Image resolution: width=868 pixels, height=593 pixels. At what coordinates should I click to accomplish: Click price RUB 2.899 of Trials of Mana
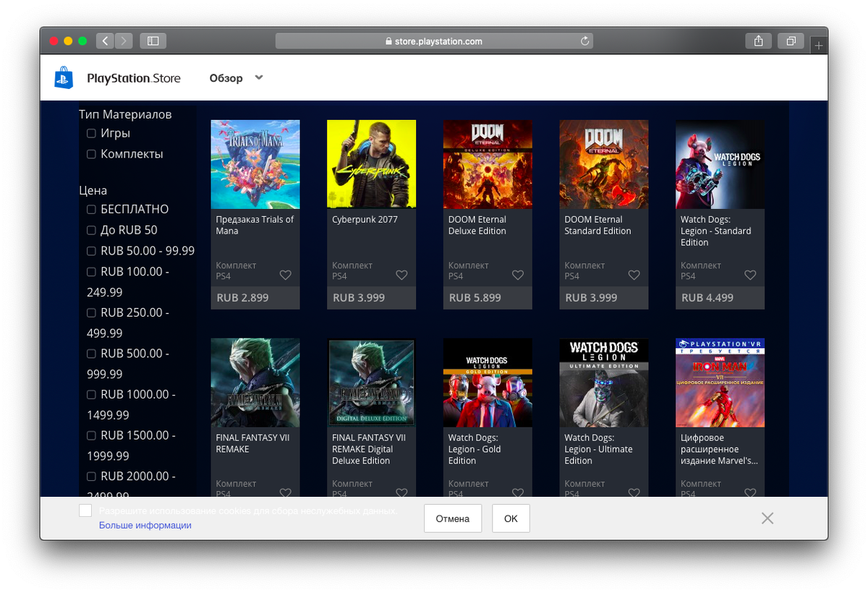point(242,298)
